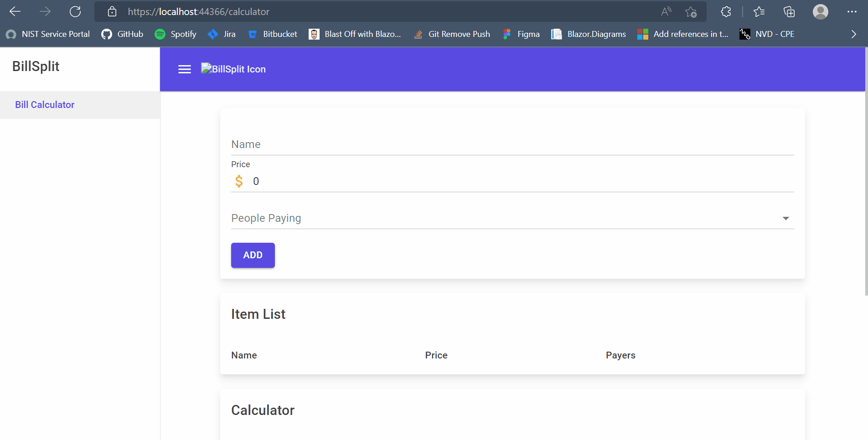Viewport: 868px width, 440px height.
Task: Open the Collections icon
Action: (789, 12)
